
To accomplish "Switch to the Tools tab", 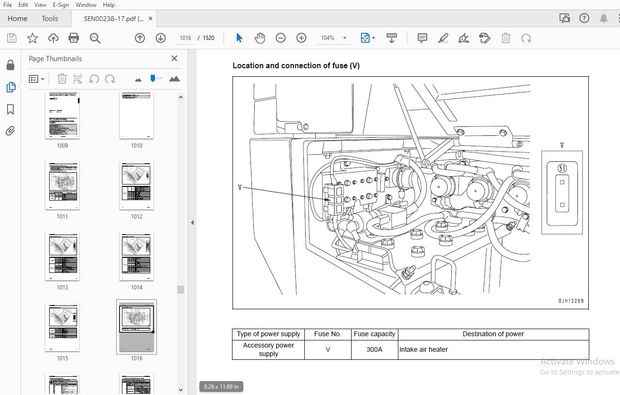I will tap(50, 18).
